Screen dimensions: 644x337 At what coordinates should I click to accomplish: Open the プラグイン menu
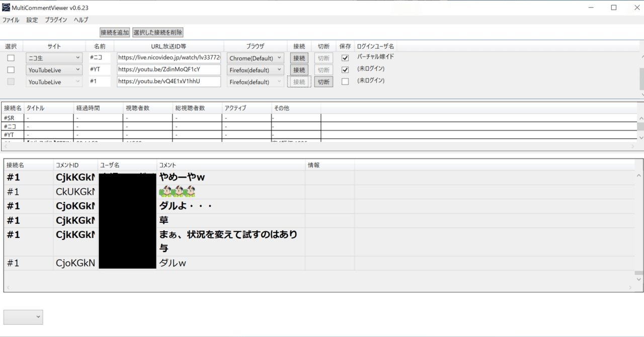(55, 20)
